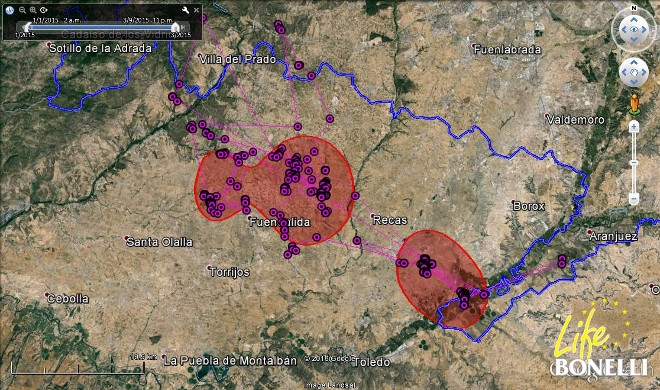The width and height of the screenshot is (660, 390).
Task: Zoom out with bottom minus button
Action: click(634, 199)
